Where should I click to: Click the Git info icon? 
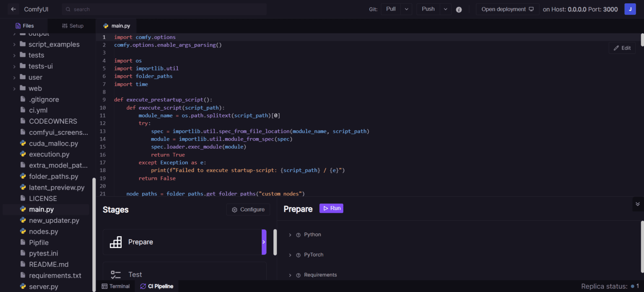[459, 10]
